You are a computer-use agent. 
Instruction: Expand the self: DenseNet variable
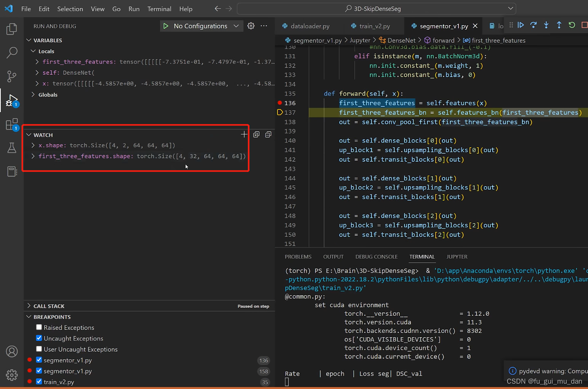click(37, 72)
